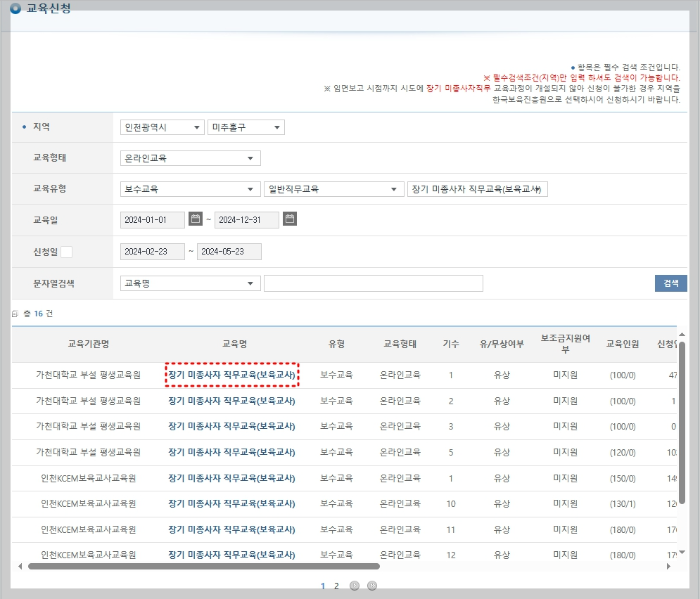
Task: Go to results page 2
Action: tap(336, 586)
